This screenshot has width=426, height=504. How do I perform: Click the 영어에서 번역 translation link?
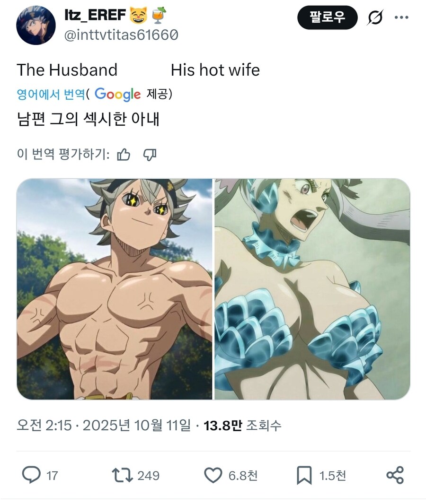(51, 94)
